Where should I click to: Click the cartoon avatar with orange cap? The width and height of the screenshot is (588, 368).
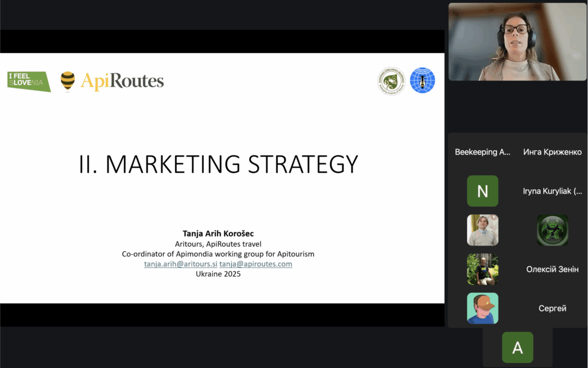point(482,308)
